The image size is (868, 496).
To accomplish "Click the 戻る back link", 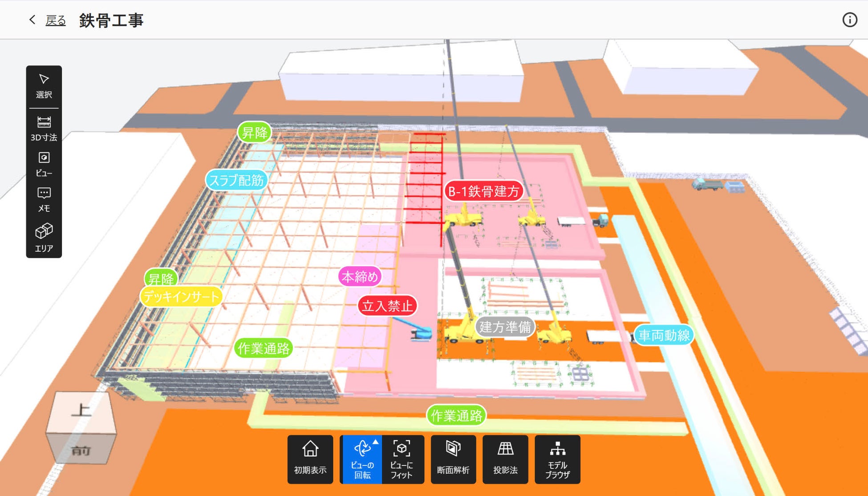I will pyautogui.click(x=56, y=20).
